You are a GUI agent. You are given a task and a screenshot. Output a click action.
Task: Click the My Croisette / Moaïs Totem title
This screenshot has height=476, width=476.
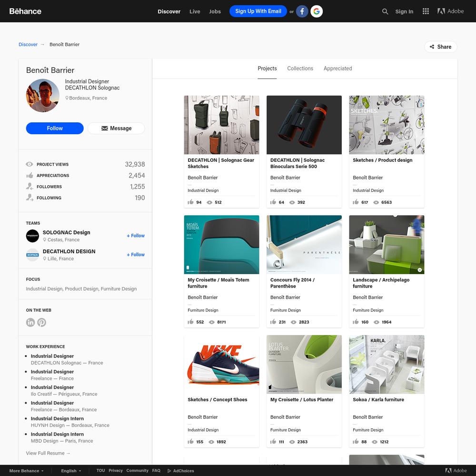(x=218, y=283)
